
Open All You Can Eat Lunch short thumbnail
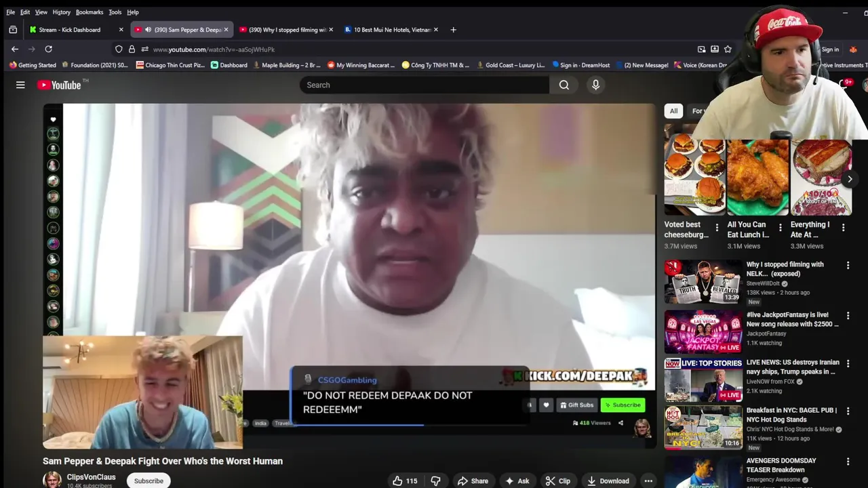coord(757,178)
